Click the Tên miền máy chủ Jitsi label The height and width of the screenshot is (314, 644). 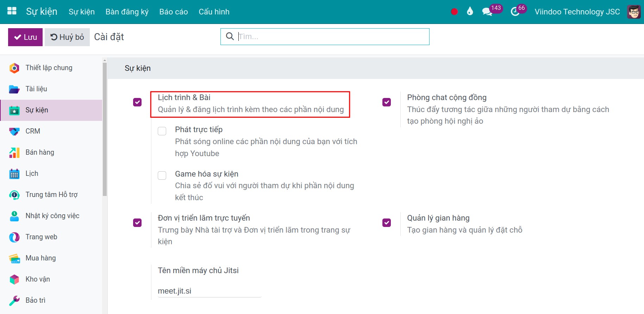point(198,271)
